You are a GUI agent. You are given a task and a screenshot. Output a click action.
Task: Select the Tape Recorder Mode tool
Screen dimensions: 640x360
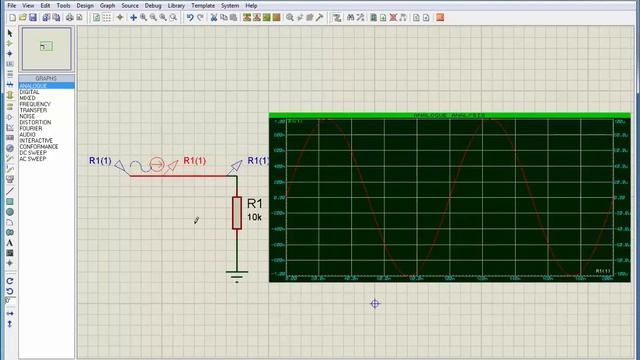(x=10, y=138)
